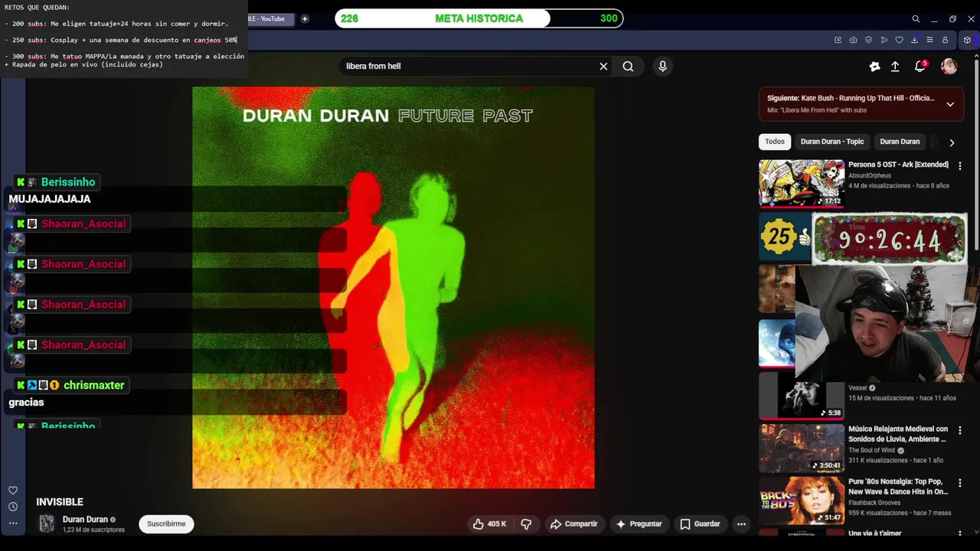Like the INVISIBLE video (405 K)
The image size is (980, 551).
(x=488, y=524)
